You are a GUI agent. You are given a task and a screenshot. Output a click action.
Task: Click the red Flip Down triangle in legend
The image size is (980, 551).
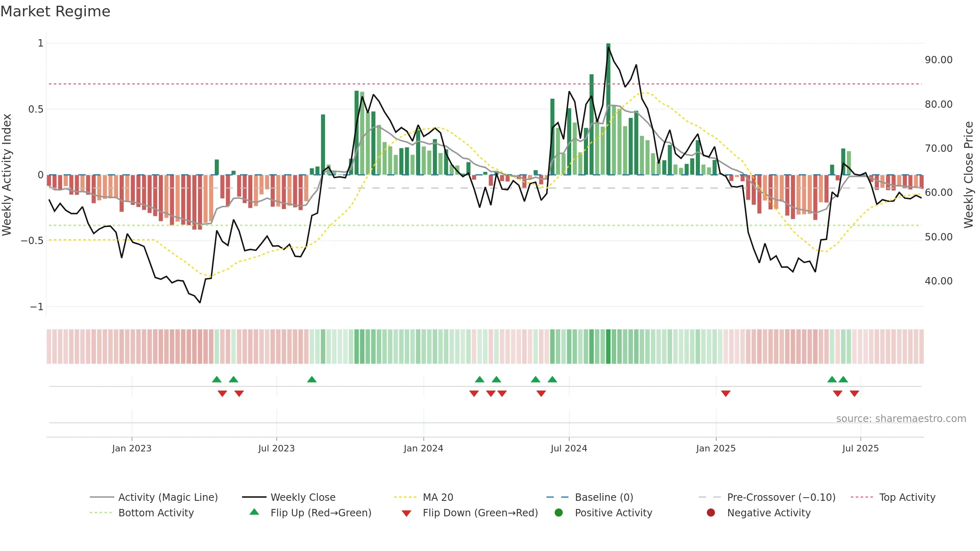[x=406, y=513]
